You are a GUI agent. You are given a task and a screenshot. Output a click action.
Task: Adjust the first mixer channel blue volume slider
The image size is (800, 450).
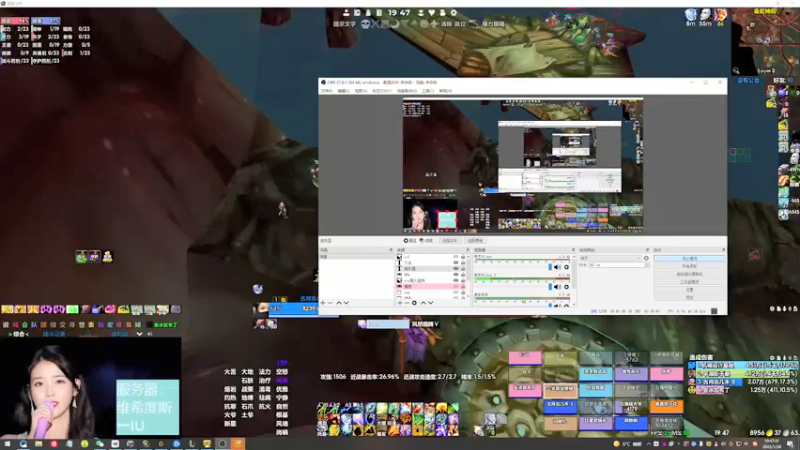pos(550,267)
